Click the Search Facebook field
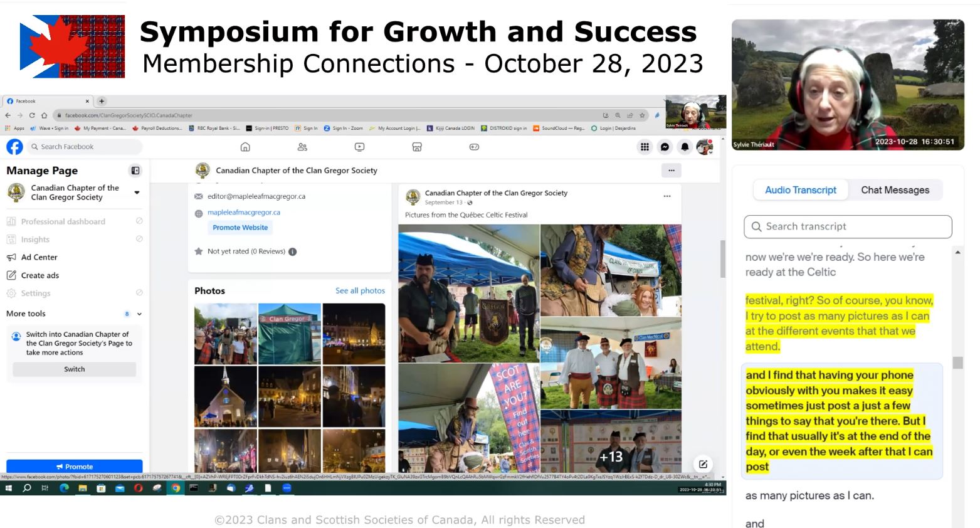This screenshot has width=980, height=528. (x=85, y=147)
